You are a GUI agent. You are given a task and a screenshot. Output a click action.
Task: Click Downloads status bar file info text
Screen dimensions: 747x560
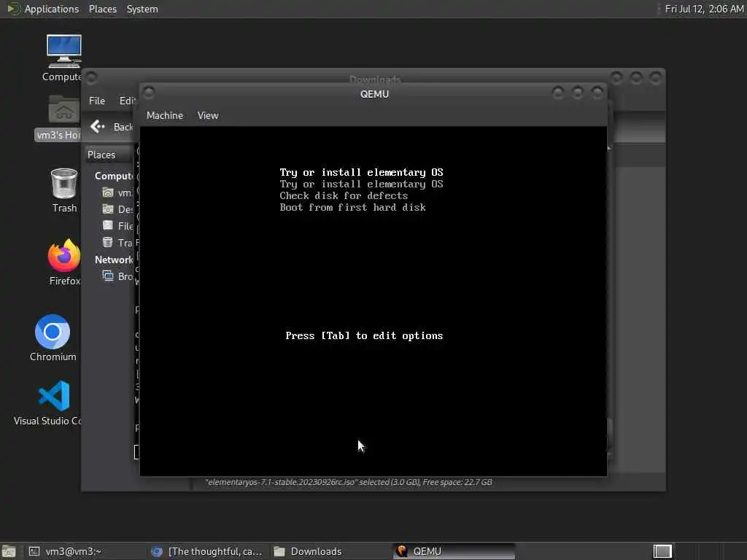(x=349, y=482)
